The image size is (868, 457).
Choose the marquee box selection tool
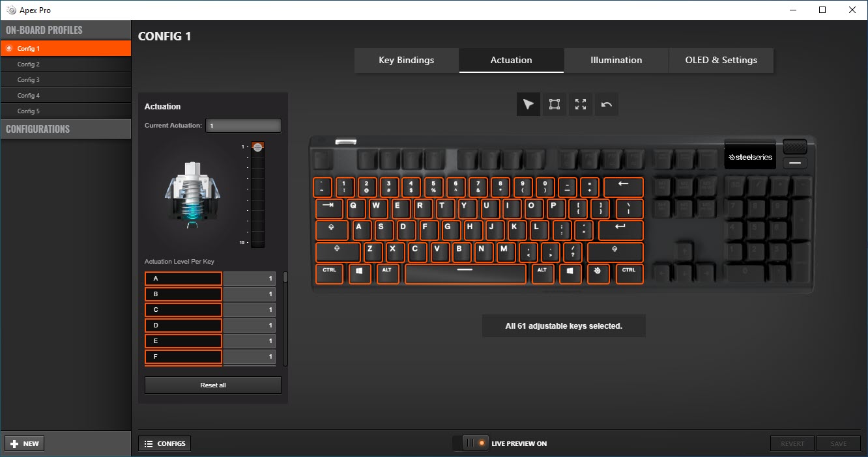555,104
